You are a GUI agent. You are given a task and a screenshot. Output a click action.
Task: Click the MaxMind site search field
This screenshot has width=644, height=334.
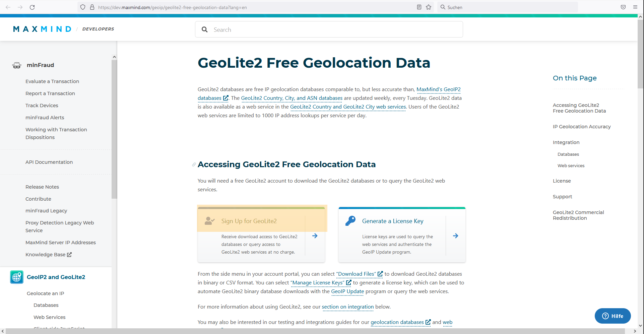pyautogui.click(x=329, y=29)
